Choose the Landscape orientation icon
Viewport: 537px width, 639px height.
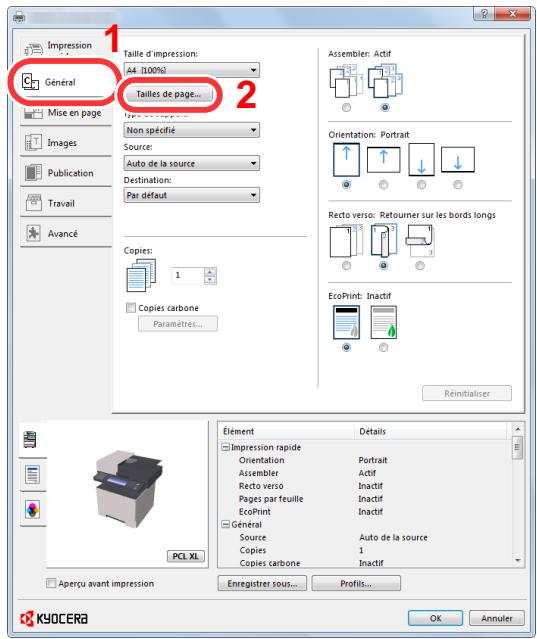point(383,160)
